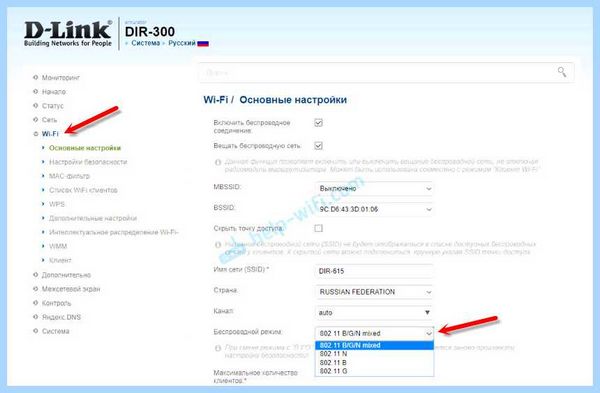Screen dimensions: 600x393
Task: Check the hide access point checkbox
Action: [x=318, y=228]
